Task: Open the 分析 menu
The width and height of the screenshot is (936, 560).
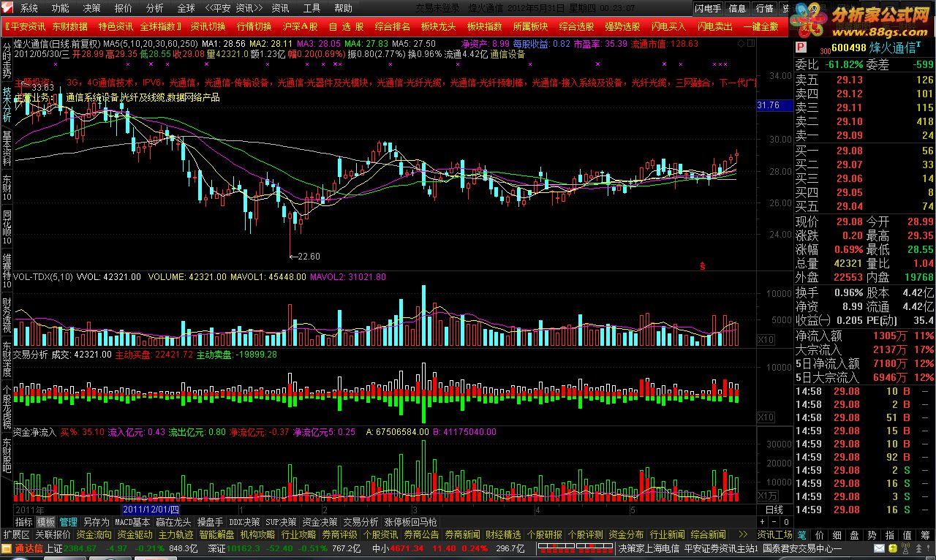Action: pyautogui.click(x=155, y=8)
